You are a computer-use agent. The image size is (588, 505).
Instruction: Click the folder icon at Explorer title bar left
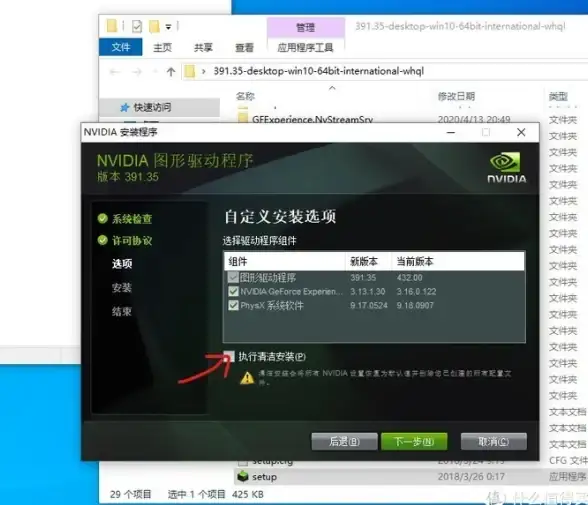112,26
